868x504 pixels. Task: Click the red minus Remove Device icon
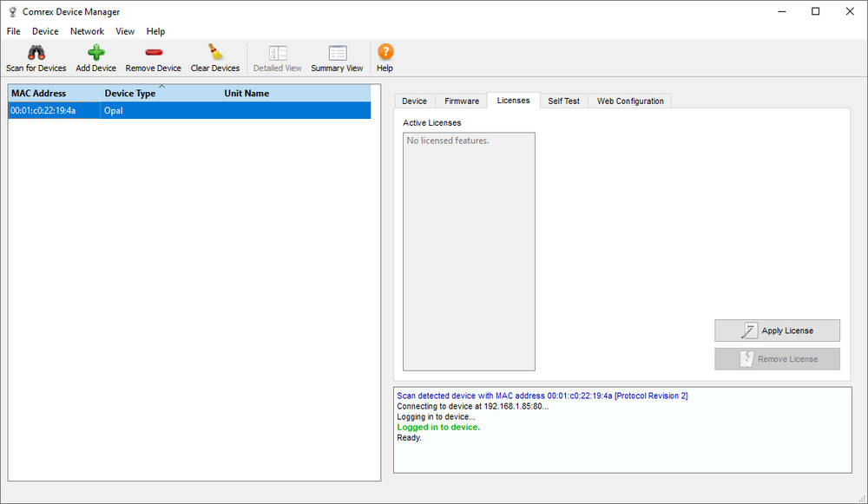[x=153, y=53]
